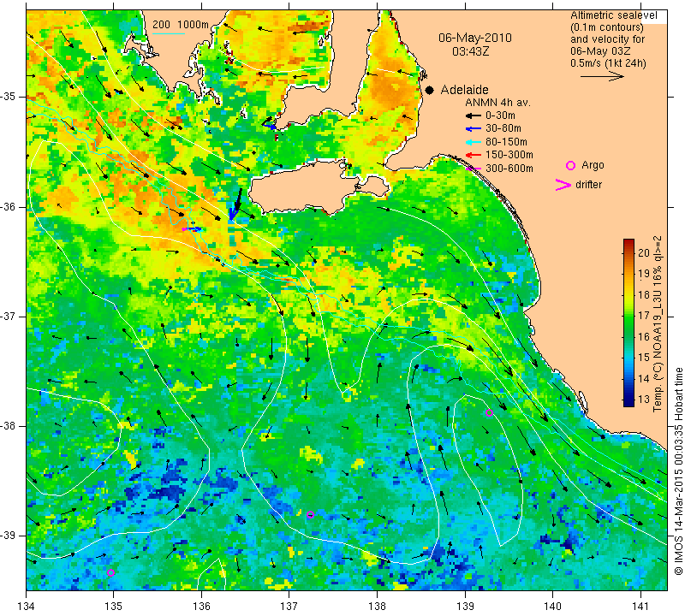
Task: Click the IMOS copyright timestamp text
Action: click(678, 471)
